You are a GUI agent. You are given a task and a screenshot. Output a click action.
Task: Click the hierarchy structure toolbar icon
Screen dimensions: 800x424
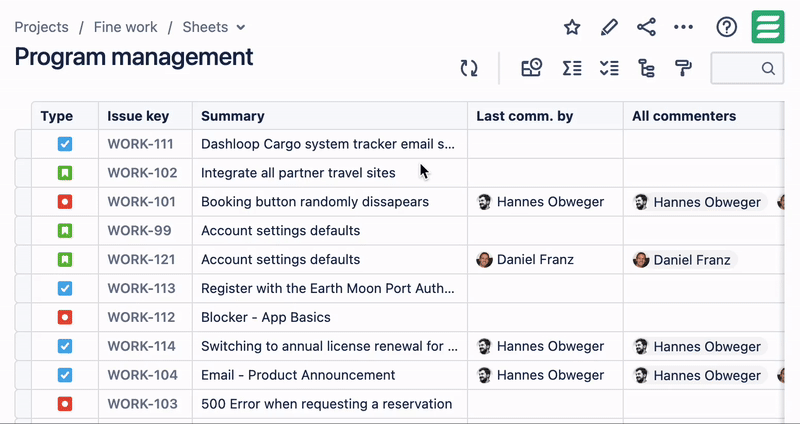click(x=646, y=68)
